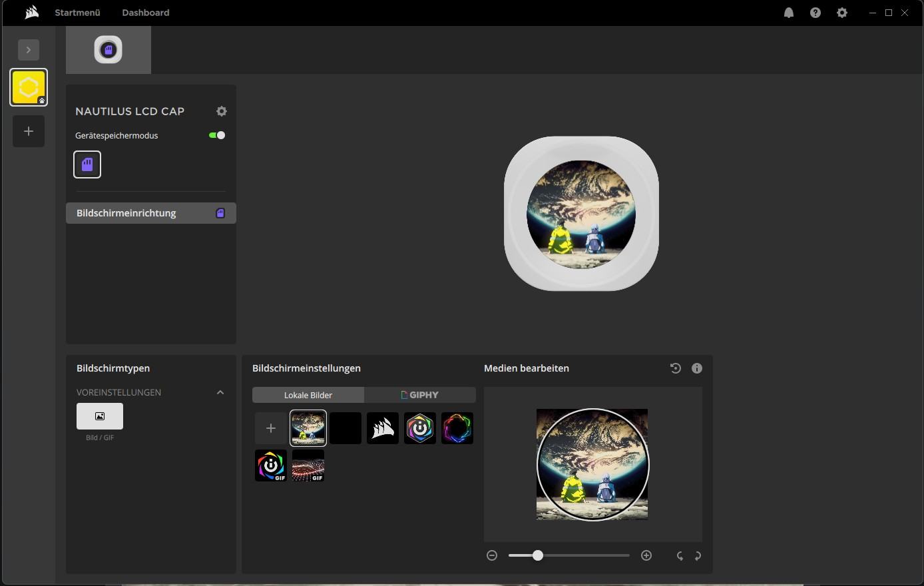Collapse the VOREINSTELLUNGEN section
The image size is (924, 586).
tap(220, 392)
